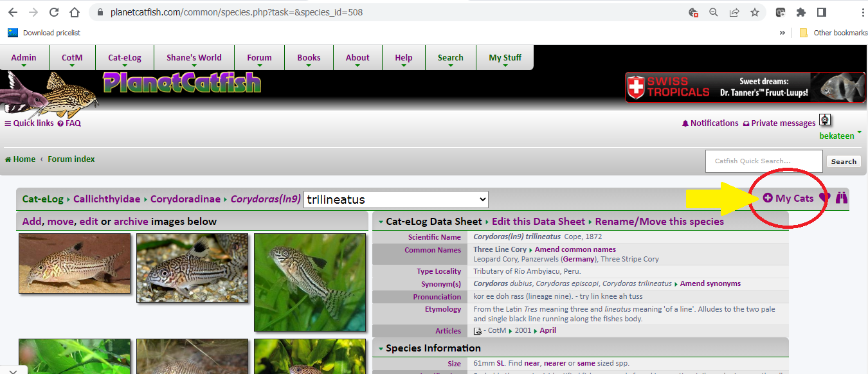868x374 pixels.
Task: Click the extension icon beside the star
Action: [x=781, y=12]
